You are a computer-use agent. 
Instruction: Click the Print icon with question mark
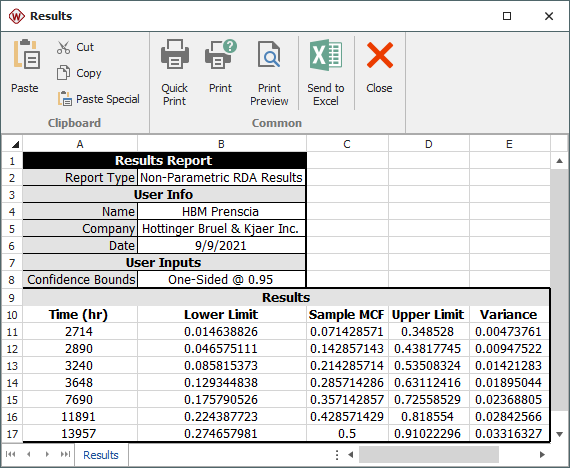(x=220, y=55)
